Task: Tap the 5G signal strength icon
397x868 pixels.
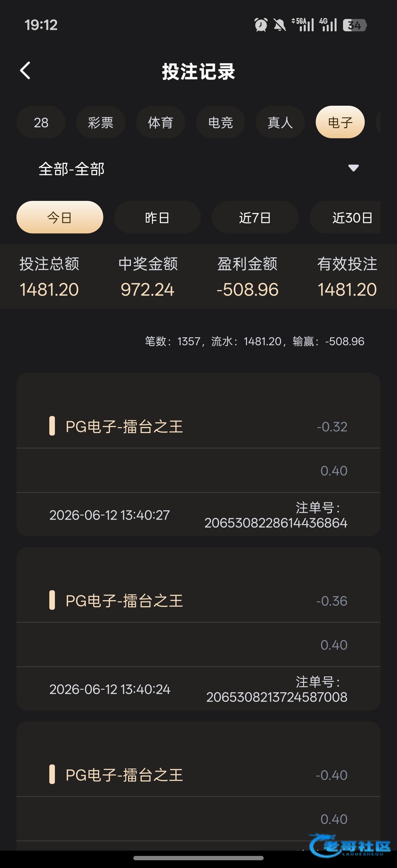Action: 303,24
